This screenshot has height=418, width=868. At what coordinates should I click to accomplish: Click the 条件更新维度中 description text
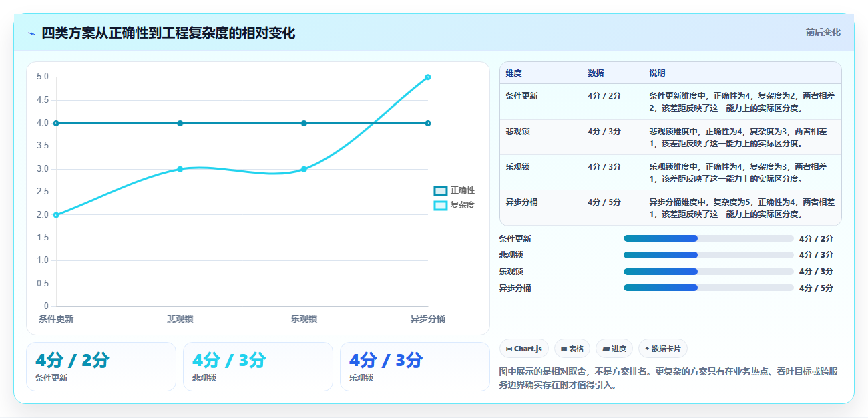tap(742, 101)
